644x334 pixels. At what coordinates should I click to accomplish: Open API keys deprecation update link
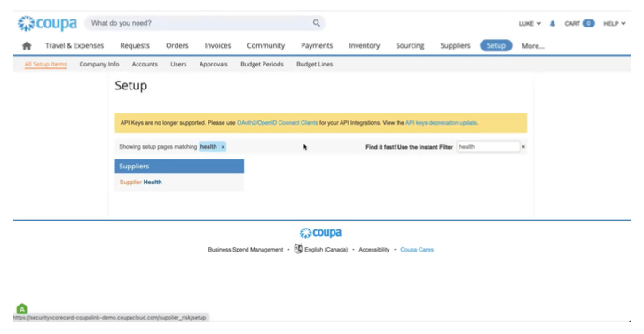coord(441,122)
